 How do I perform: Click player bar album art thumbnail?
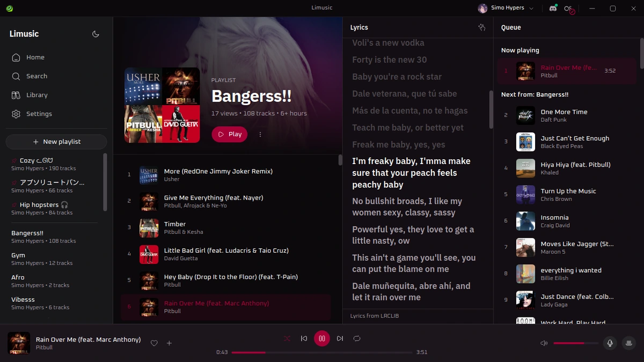click(x=19, y=343)
